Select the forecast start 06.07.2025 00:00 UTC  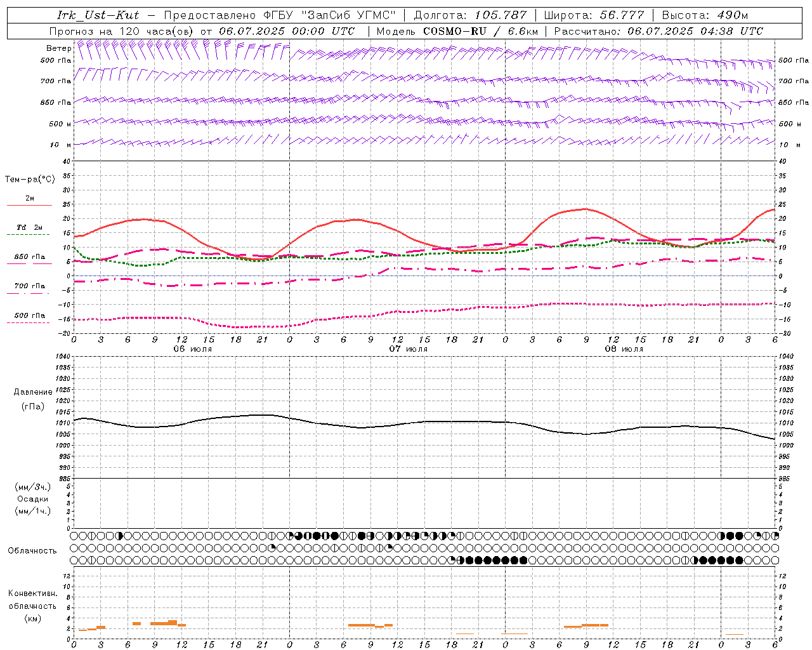[287, 31]
